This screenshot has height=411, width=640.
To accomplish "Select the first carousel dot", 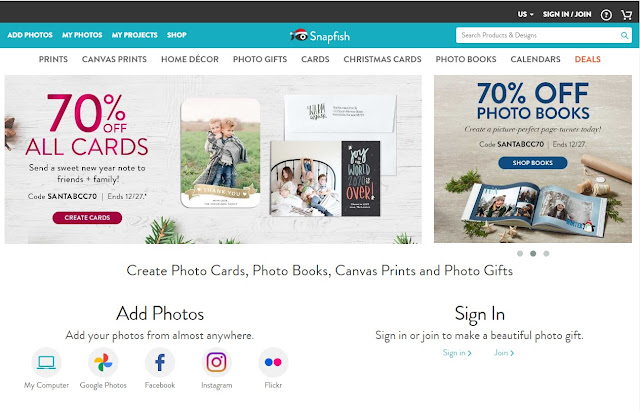I will [520, 253].
